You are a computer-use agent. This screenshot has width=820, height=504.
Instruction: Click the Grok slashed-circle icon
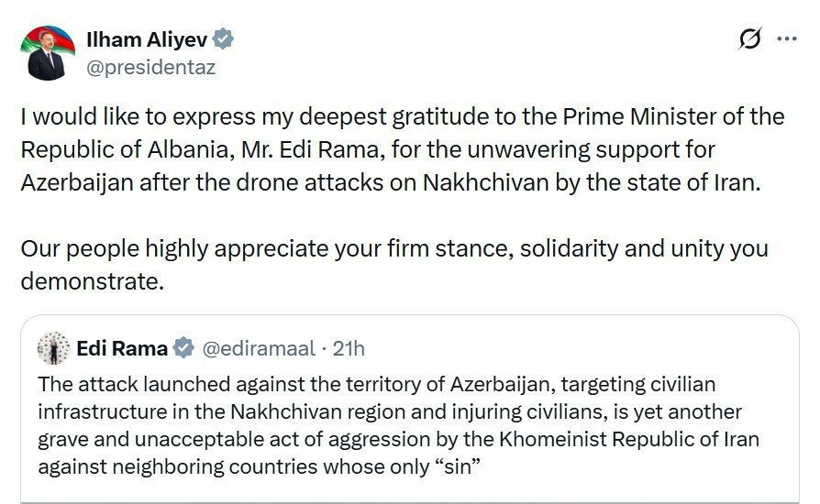coord(749,39)
